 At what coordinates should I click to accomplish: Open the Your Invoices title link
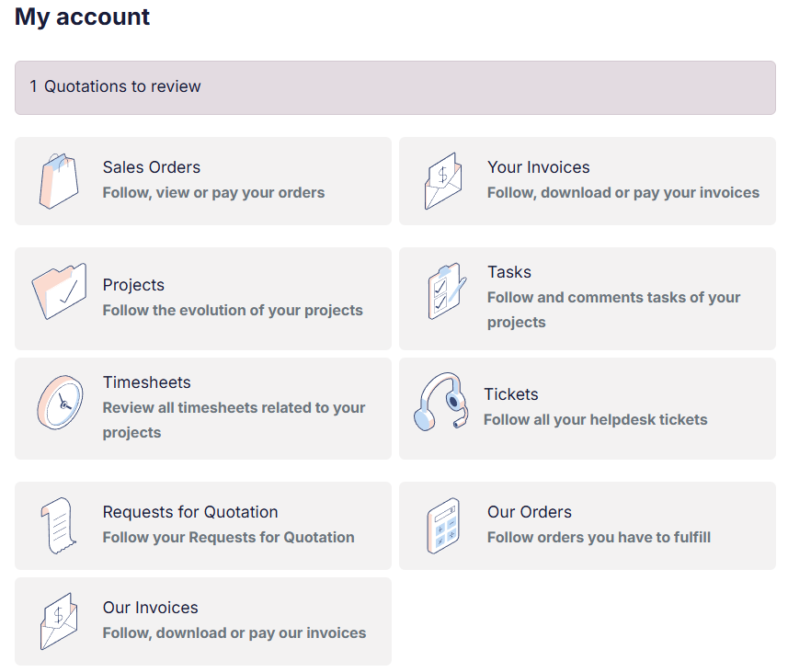tap(539, 167)
